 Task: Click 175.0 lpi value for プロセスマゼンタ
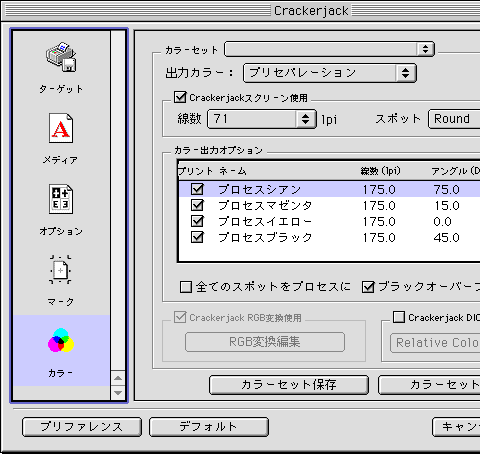(379, 206)
